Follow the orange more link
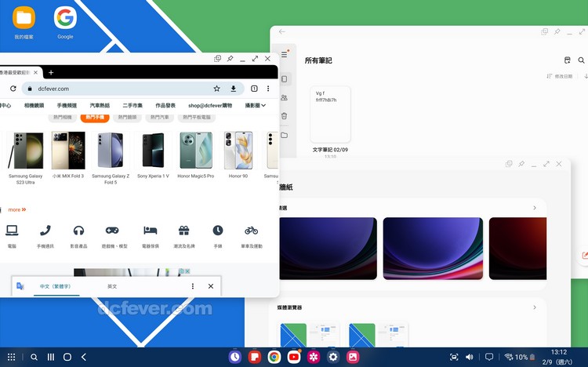Viewport: 588px width, 367px height. pos(17,209)
